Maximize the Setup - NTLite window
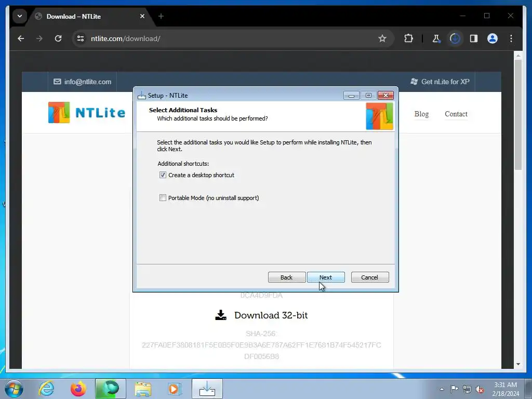The image size is (532, 399). tap(368, 96)
